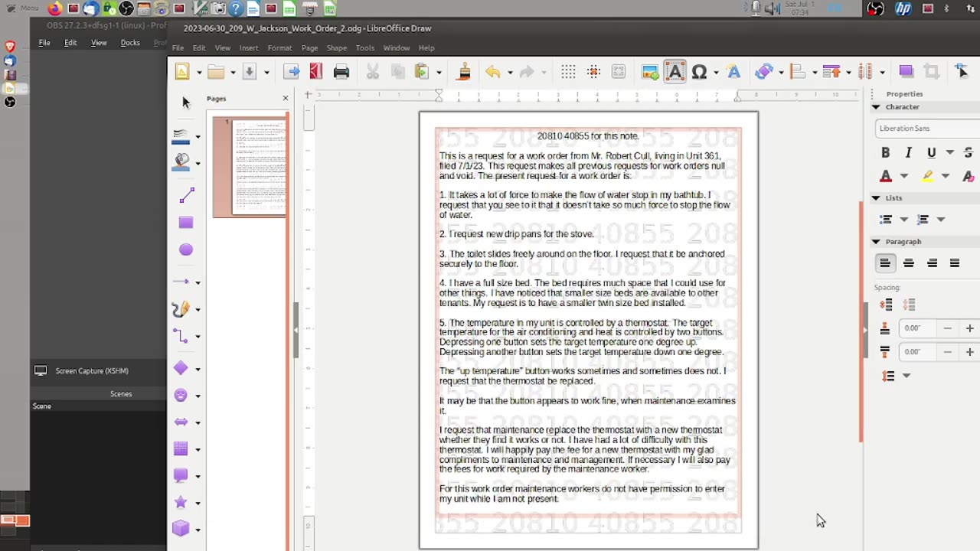
Task: Click the Fill Color bucket tool
Action: [181, 162]
